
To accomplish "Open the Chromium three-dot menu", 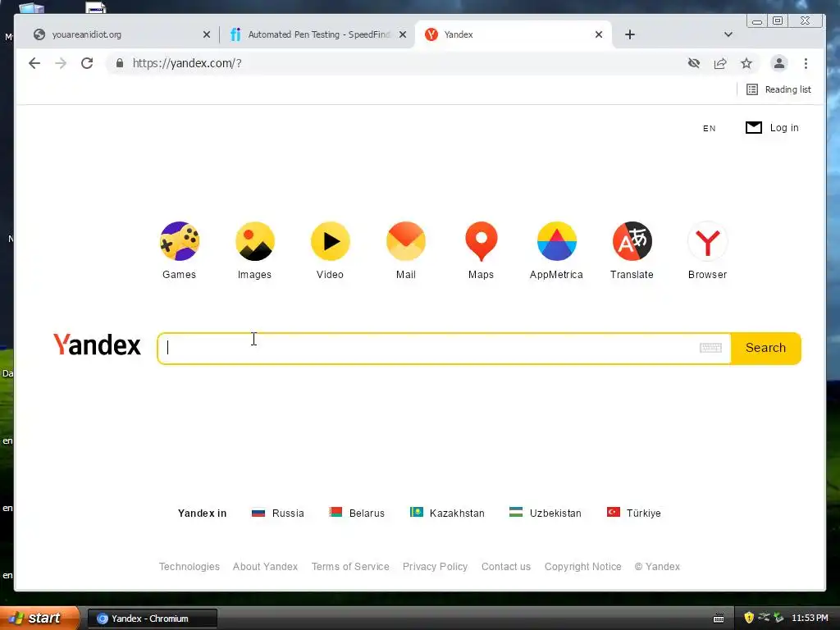I will pos(806,63).
